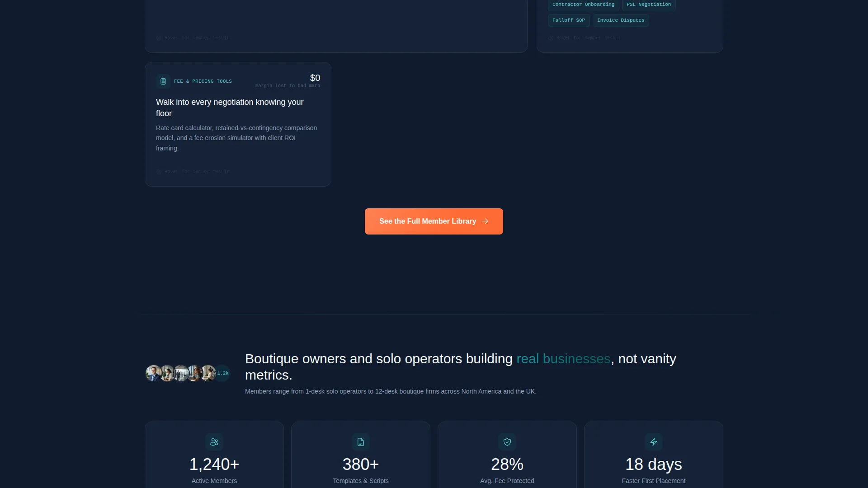Click the 1.2k member count badge

(222, 373)
